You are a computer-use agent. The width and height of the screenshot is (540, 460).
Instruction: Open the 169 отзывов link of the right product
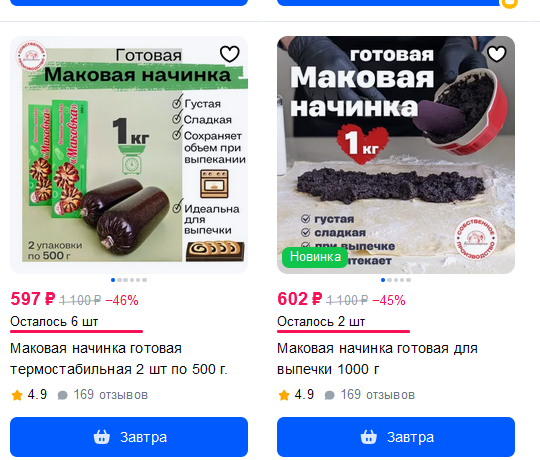[378, 395]
